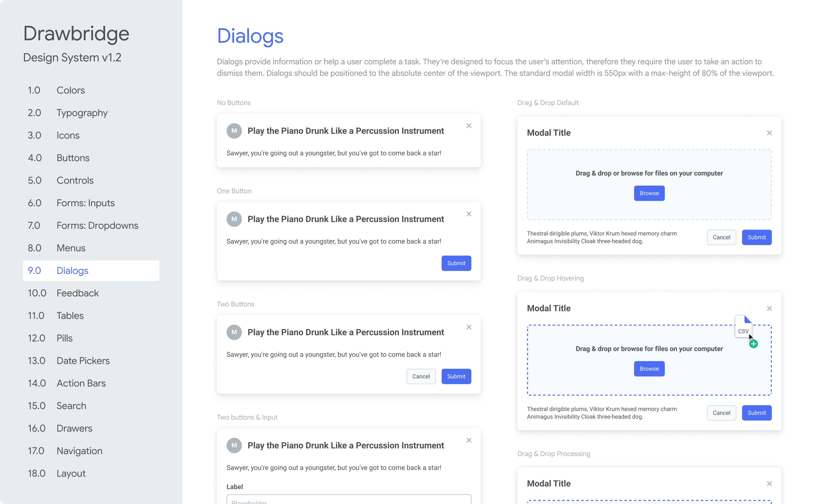Click the Placeholder text input field
The image size is (816, 504).
(x=349, y=500)
